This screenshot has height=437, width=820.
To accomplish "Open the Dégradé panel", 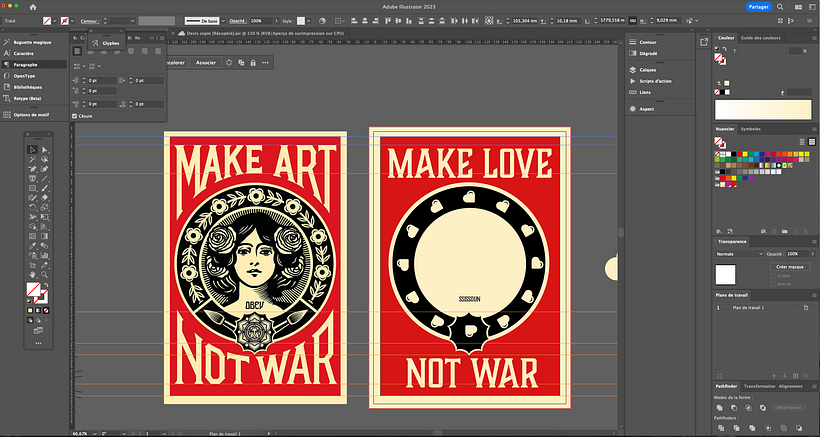I will click(649, 54).
